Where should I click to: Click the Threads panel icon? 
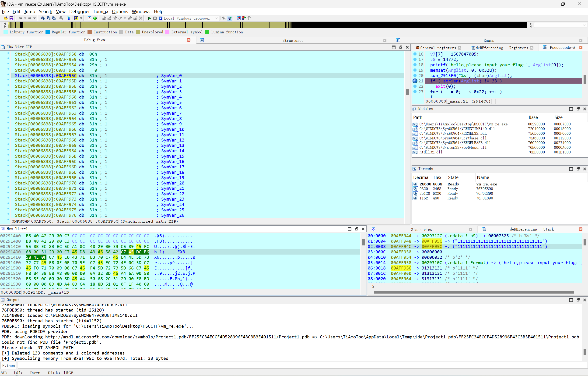tap(414, 169)
